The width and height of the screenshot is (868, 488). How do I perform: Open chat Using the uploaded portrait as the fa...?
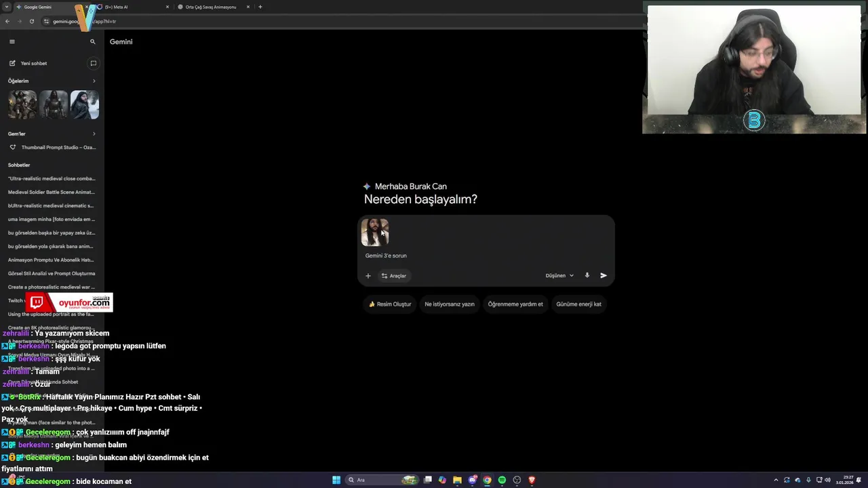coord(52,314)
